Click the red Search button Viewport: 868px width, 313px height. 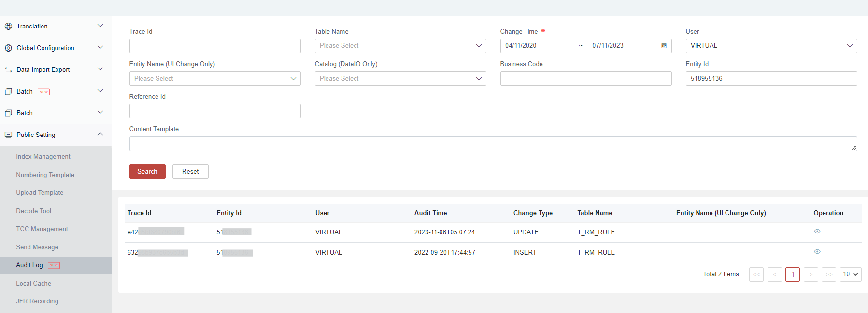(x=147, y=172)
